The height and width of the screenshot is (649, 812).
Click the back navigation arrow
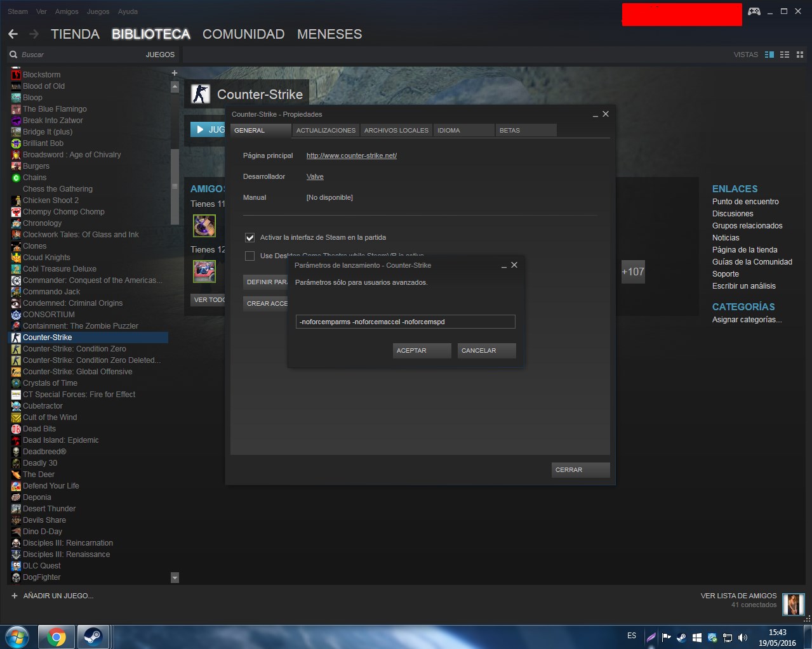[13, 34]
